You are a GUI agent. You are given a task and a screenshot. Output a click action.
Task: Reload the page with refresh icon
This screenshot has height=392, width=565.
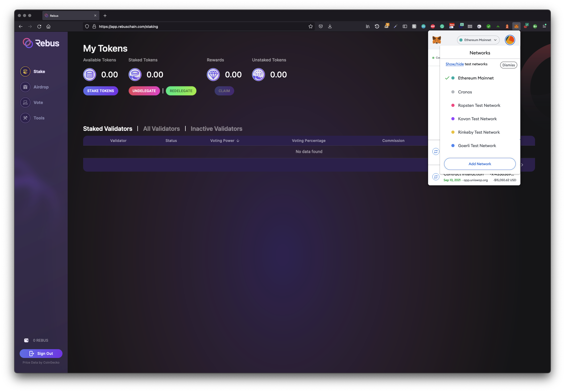(39, 26)
